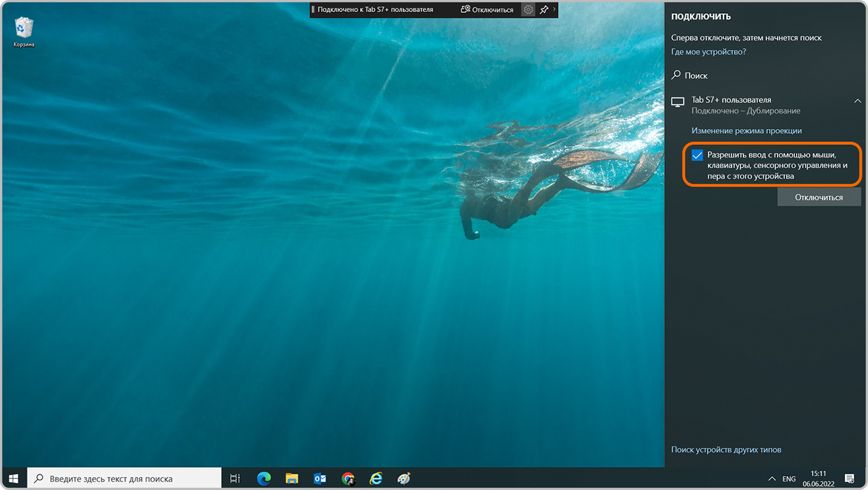Click taskbar search box "Введите здесь текст"

125,478
